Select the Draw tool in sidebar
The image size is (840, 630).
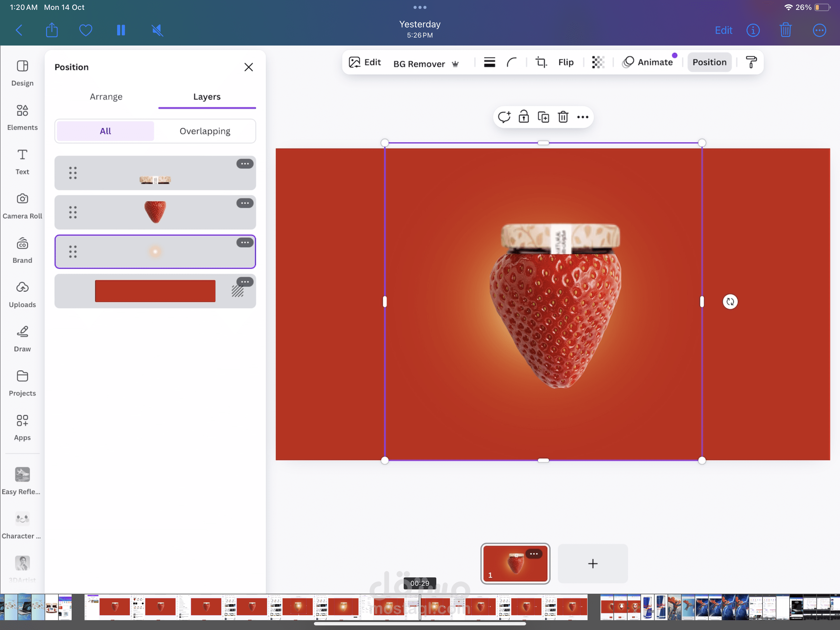[x=22, y=339]
